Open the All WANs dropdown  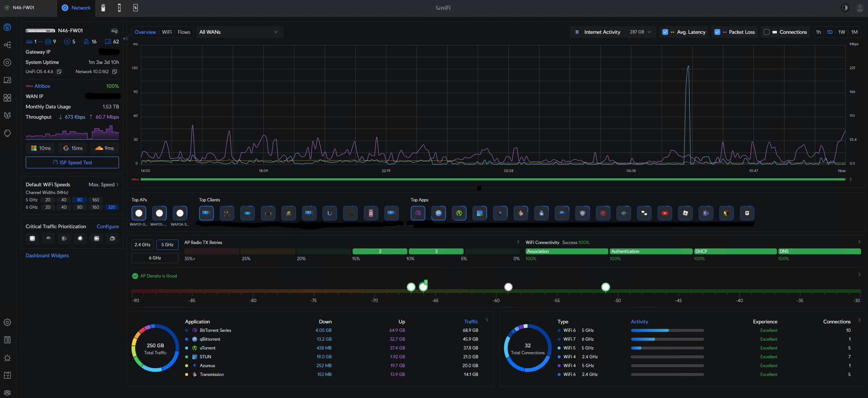tap(239, 32)
